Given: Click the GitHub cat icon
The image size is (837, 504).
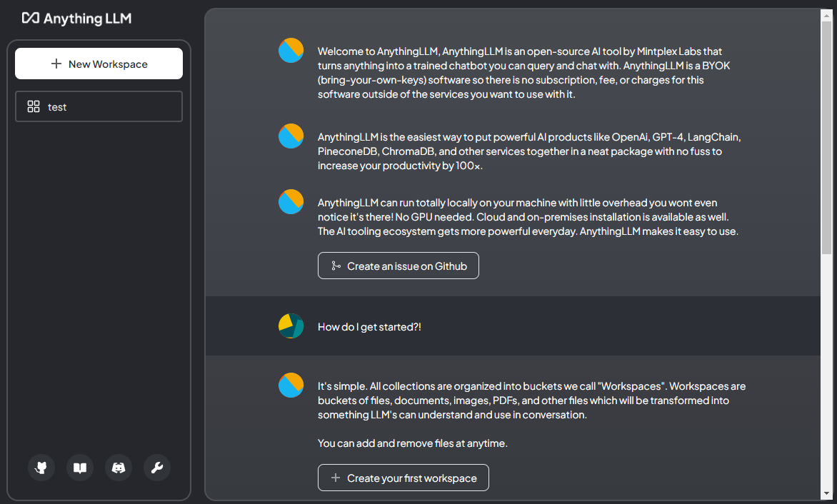Looking at the screenshot, I should pos(41,468).
